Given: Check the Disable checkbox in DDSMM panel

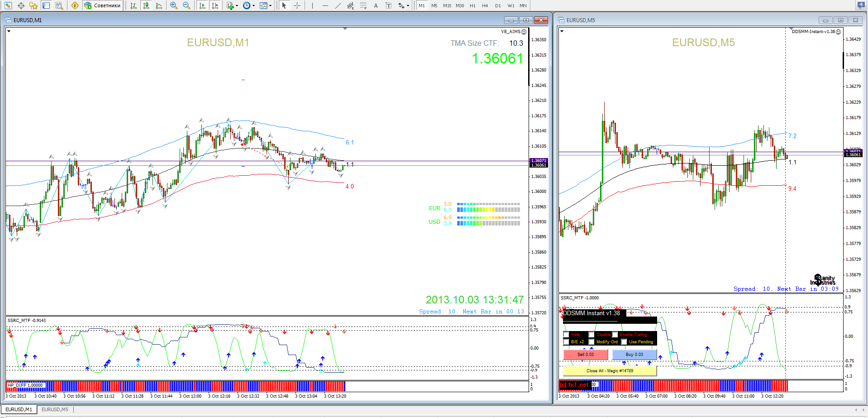Looking at the screenshot, I should tap(591, 335).
